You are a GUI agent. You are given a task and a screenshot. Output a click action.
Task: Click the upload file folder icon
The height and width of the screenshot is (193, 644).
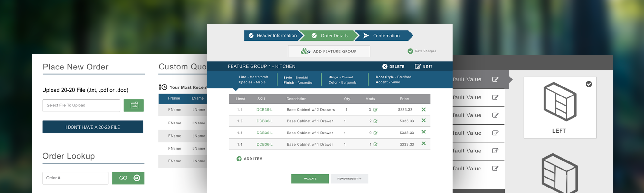(x=134, y=106)
